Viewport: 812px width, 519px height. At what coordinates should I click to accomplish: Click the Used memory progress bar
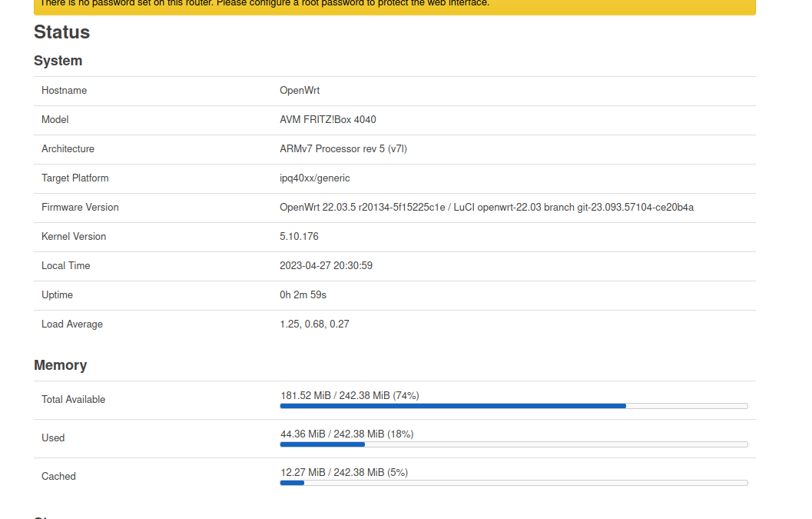513,444
